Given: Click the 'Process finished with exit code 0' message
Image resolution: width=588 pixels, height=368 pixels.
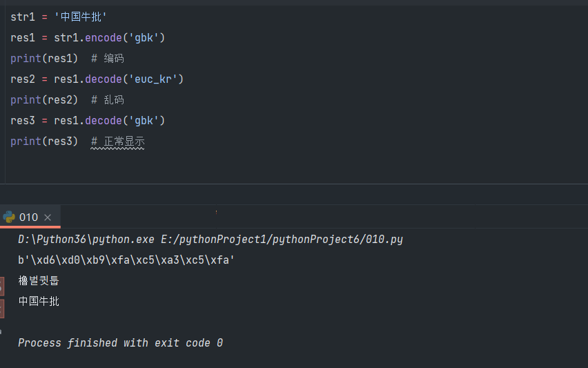Looking at the screenshot, I should pyautogui.click(x=120, y=343).
